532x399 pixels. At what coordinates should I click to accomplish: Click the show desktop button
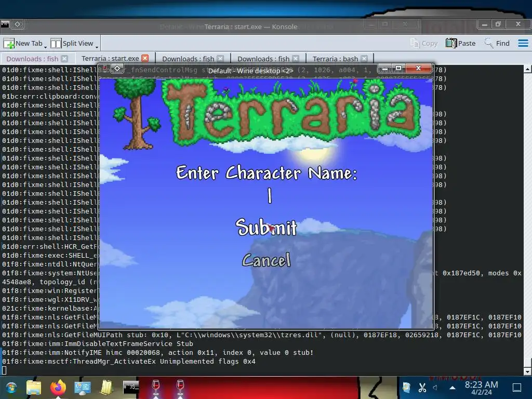(517, 388)
